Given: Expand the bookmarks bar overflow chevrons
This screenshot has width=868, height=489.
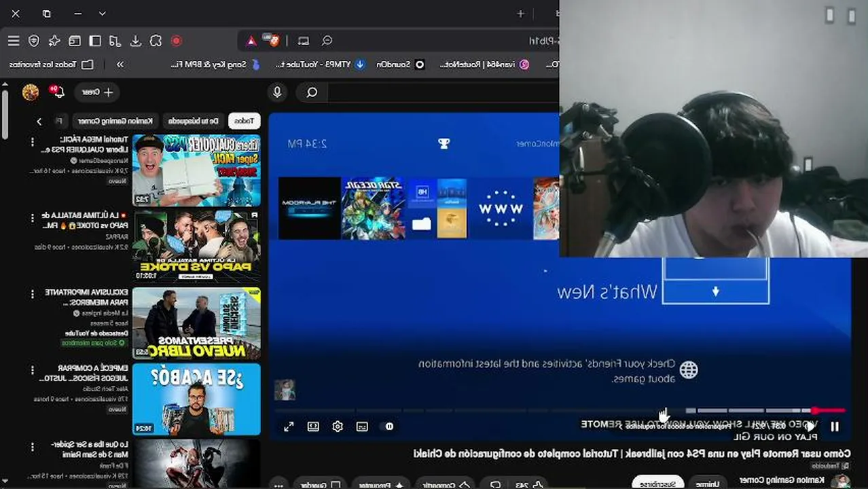Looking at the screenshot, I should click(120, 65).
